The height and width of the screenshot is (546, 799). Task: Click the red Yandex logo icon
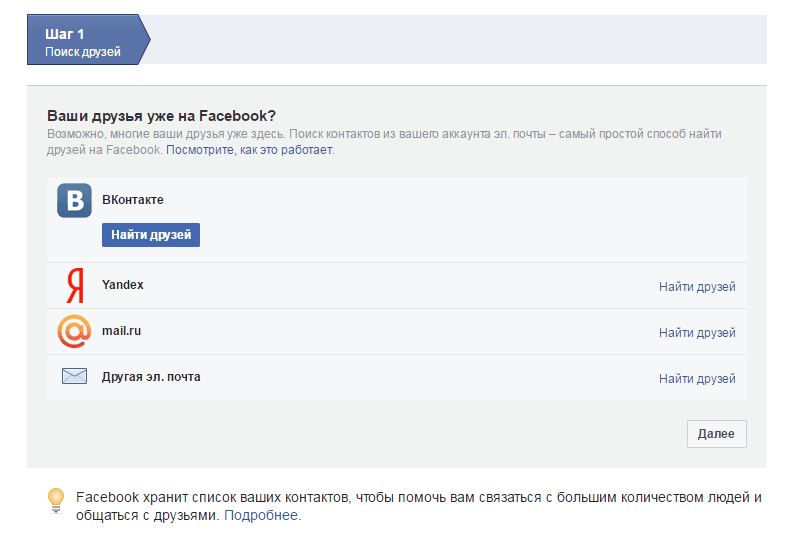(x=74, y=286)
